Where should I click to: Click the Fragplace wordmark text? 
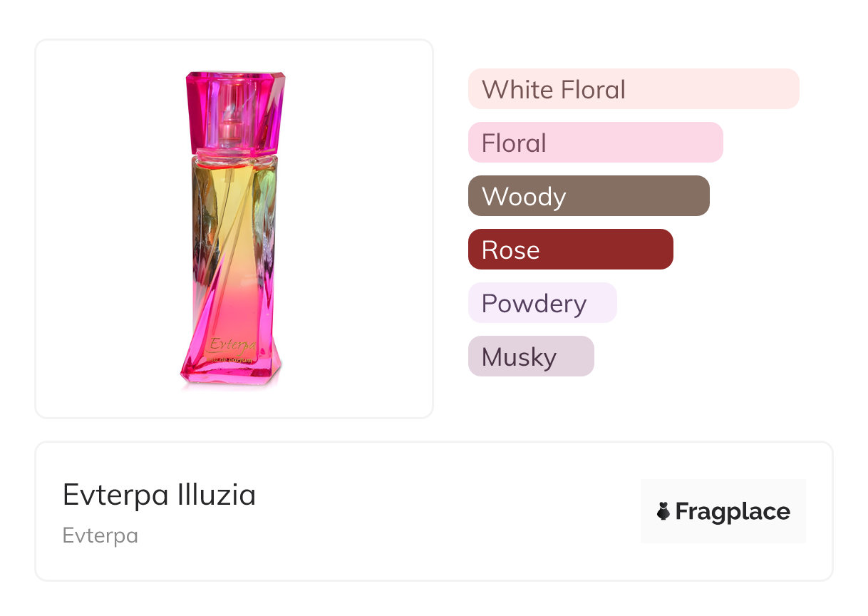pyautogui.click(x=732, y=511)
